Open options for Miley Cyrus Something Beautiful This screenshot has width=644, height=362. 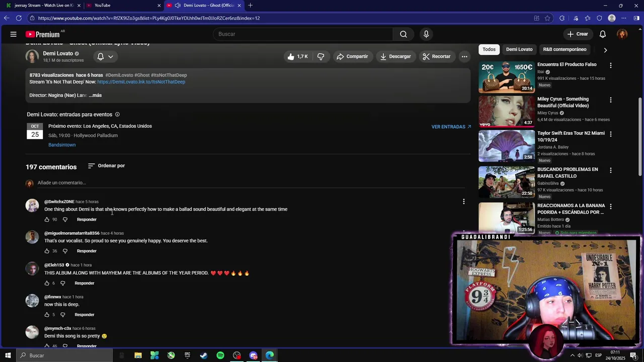point(611,100)
